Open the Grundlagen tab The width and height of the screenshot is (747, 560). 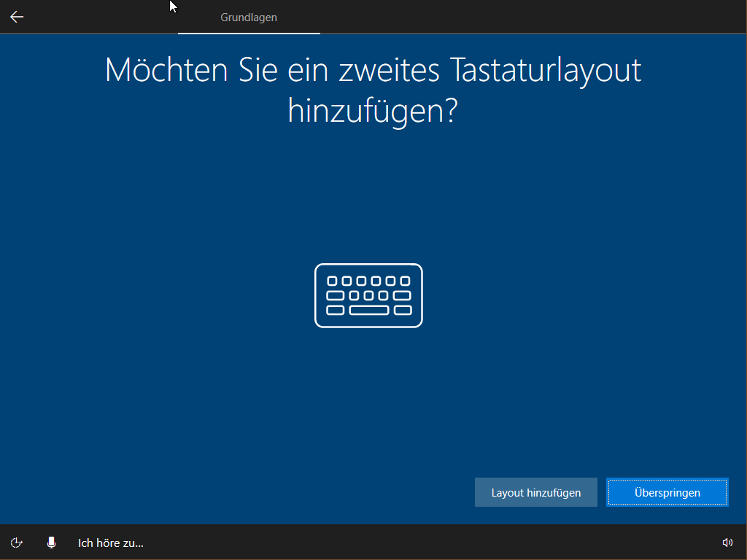(x=249, y=17)
